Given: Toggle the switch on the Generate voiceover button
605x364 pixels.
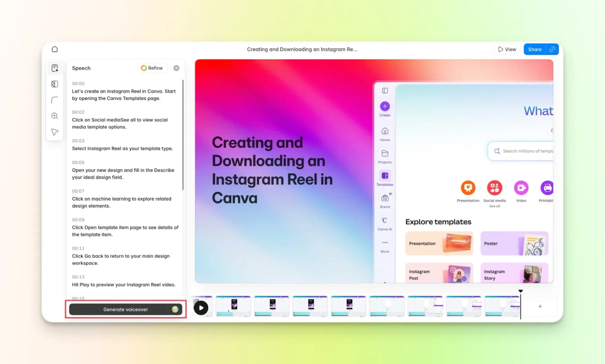Looking at the screenshot, I should (x=176, y=309).
